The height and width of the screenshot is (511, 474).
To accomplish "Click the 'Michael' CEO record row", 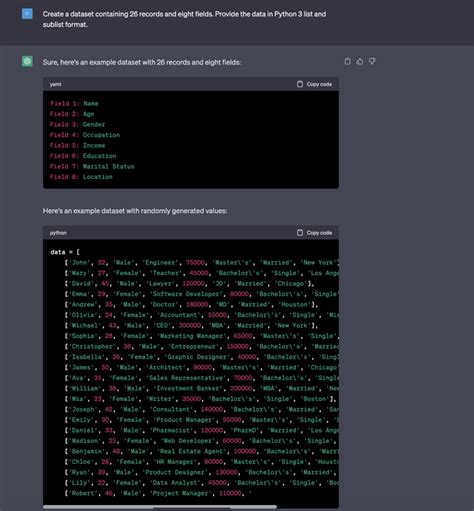I will (191, 326).
